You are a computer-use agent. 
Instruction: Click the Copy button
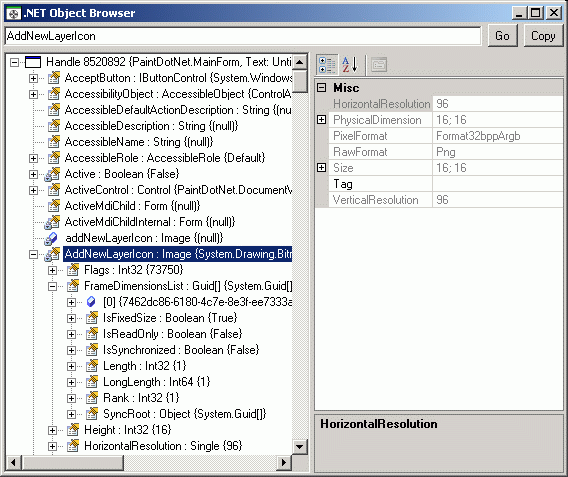point(543,36)
